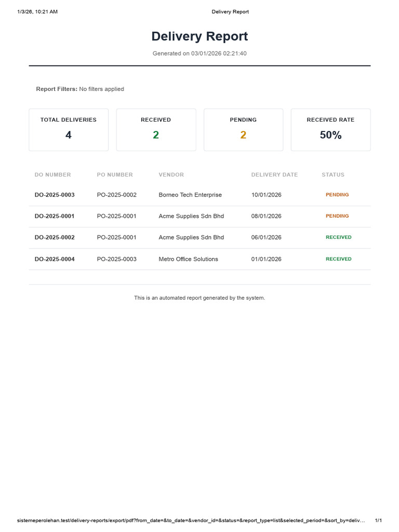Click the RECEIVED RATE card label
This screenshot has height=532, width=399.
(x=330, y=120)
